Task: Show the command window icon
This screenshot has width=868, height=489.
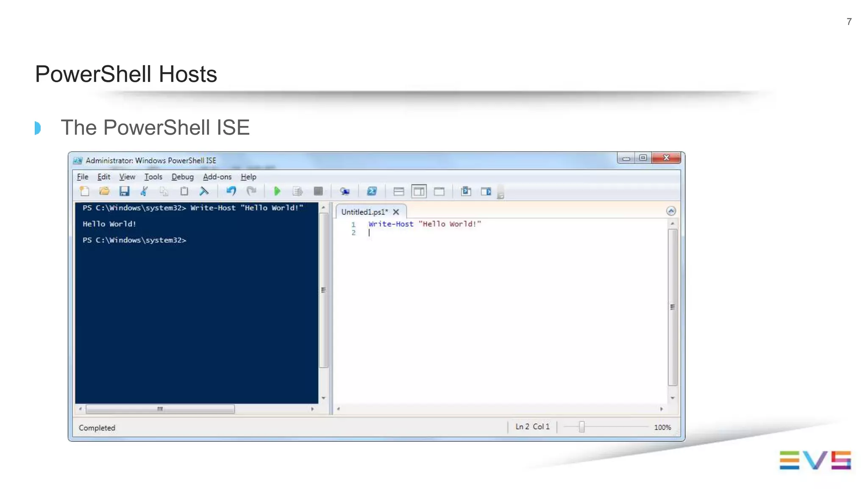Action: pyautogui.click(x=466, y=191)
